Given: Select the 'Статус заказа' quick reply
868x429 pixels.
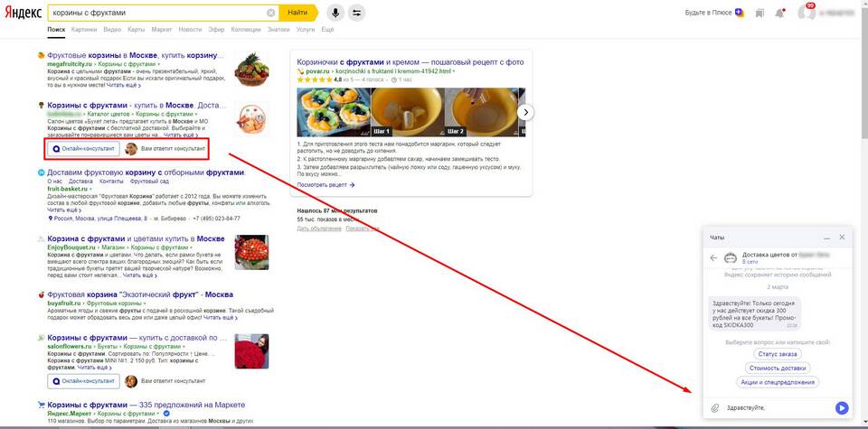Looking at the screenshot, I should [778, 353].
